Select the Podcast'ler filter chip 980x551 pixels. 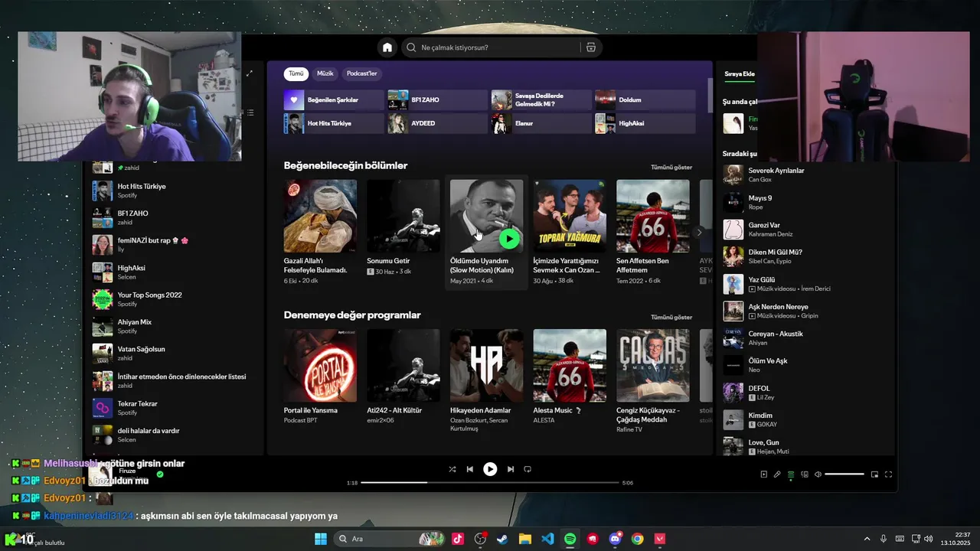click(x=362, y=73)
